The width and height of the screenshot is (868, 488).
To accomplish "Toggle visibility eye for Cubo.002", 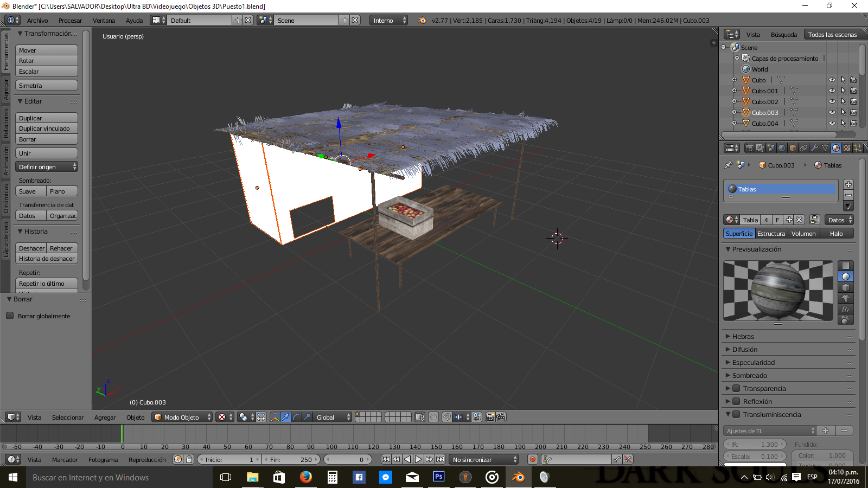I will [x=832, y=102].
